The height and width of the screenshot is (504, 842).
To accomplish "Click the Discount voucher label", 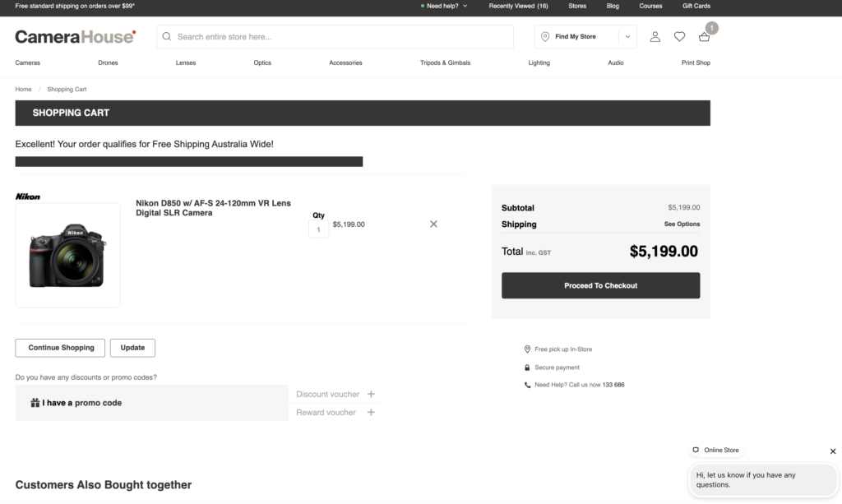I will coord(327,394).
